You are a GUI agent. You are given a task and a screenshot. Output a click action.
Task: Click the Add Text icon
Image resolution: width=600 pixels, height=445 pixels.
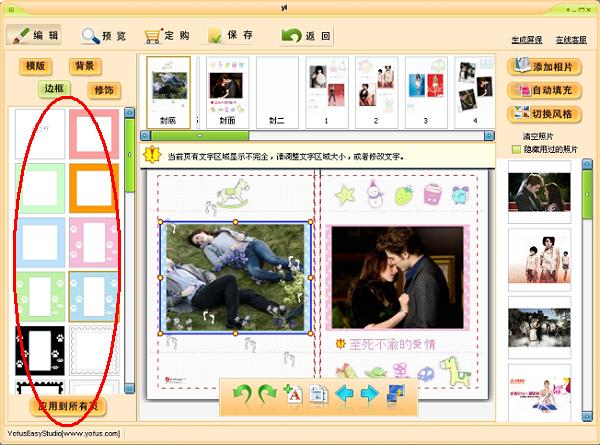[293, 394]
